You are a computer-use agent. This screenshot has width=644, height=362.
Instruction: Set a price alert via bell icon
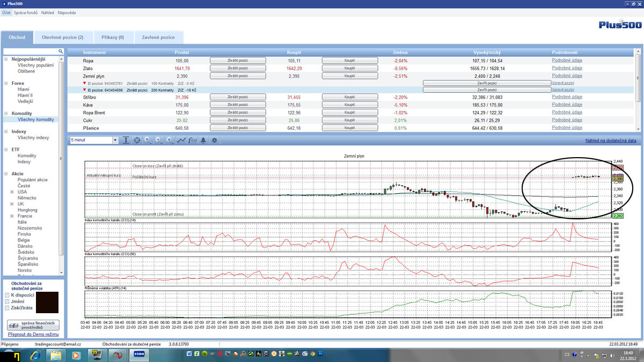204,140
